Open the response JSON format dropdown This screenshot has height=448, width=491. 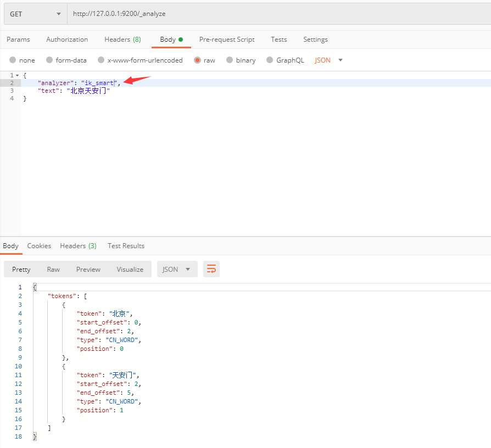point(177,269)
